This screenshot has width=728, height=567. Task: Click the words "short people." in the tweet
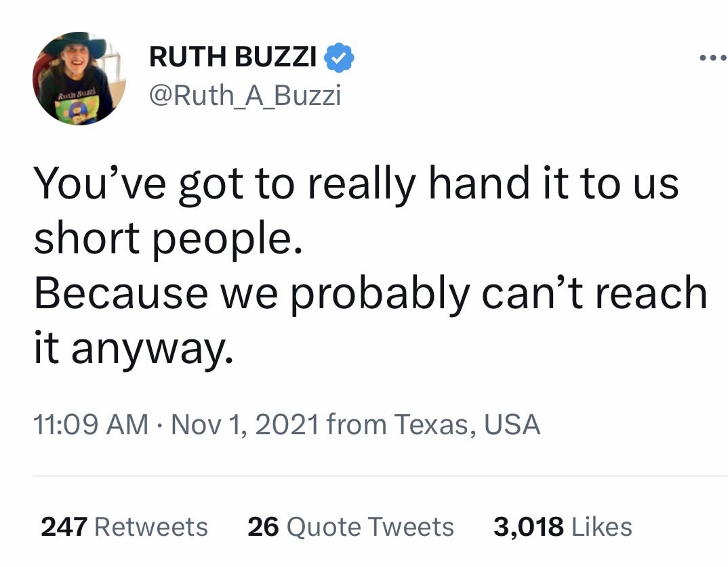point(167,238)
